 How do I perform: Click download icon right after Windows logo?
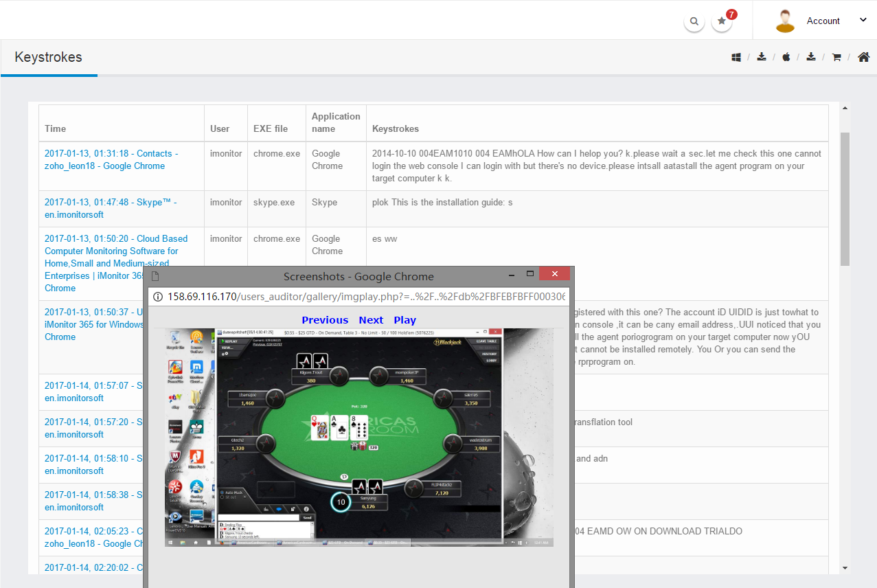762,57
